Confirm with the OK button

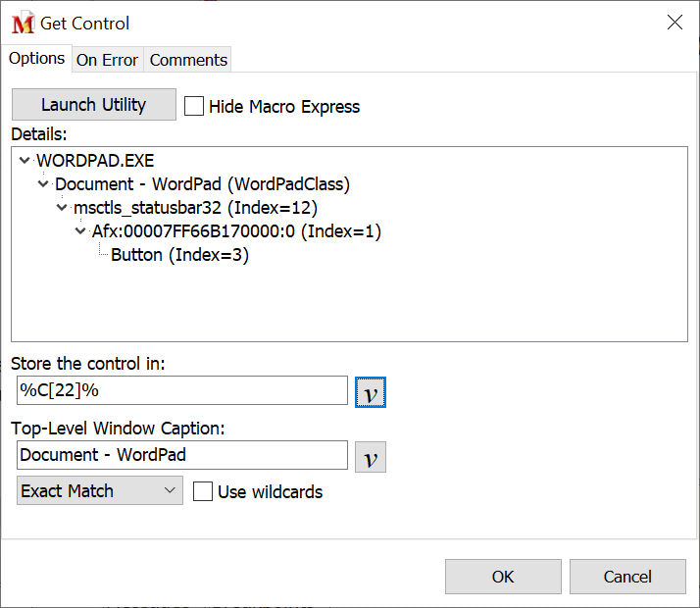503,577
